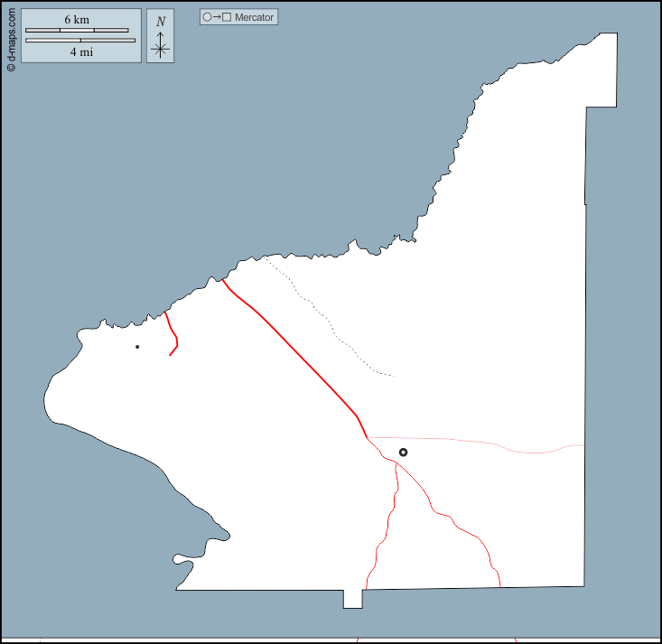Click the circle-to-square Mercator projection icon
Screen dimensions: 662x644
(x=217, y=17)
